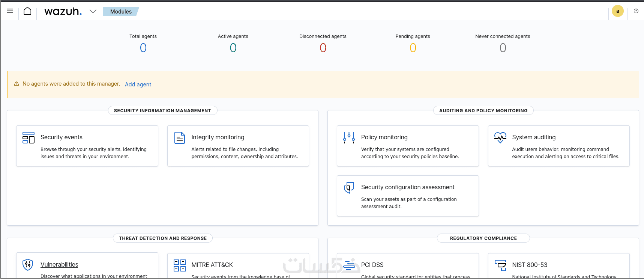Viewport: 644px width, 279px height.
Task: Click the Total agents count
Action: coord(143,48)
